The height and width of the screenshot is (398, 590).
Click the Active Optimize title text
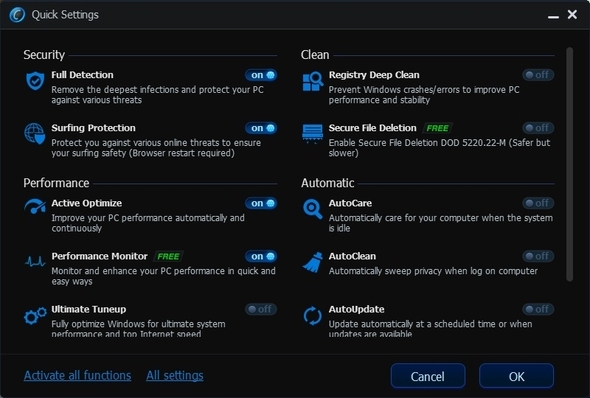[x=87, y=203]
